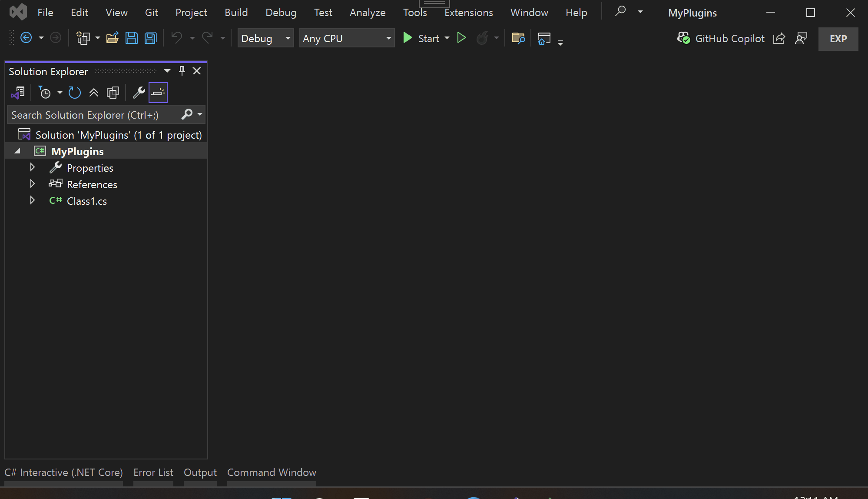The height and width of the screenshot is (499, 868).
Task: Click the folder search icon in the toolbar
Action: click(x=518, y=38)
